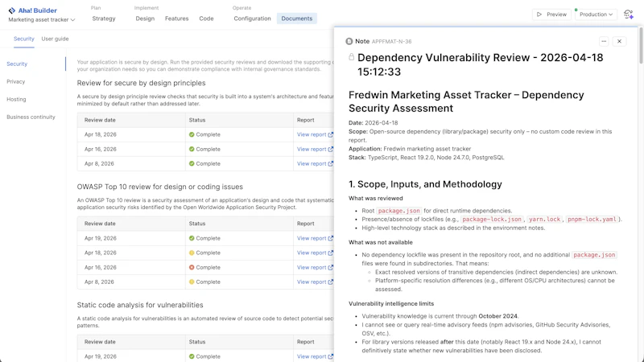This screenshot has height=362, width=644.
Task: Click the Note type icon beside APPFMAT-N-36
Action: (349, 41)
